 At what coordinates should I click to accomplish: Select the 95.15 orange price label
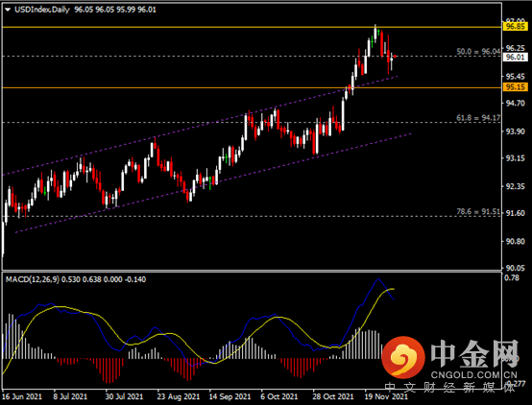[x=515, y=87]
